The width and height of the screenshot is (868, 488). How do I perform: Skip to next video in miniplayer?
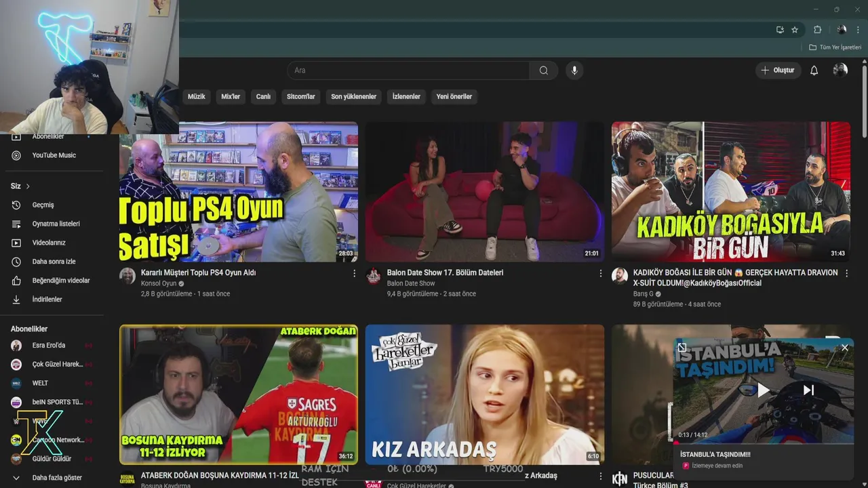coord(808,390)
